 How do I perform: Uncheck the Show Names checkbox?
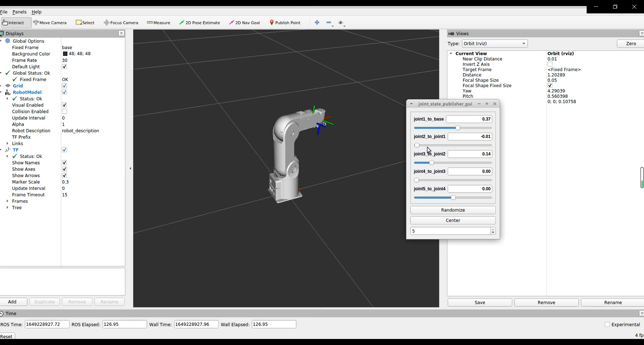[64, 163]
